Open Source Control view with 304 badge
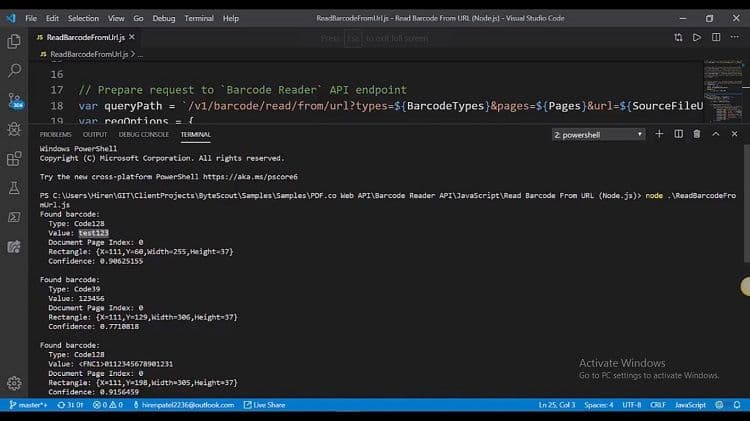The height and width of the screenshot is (421, 750). coord(14,100)
